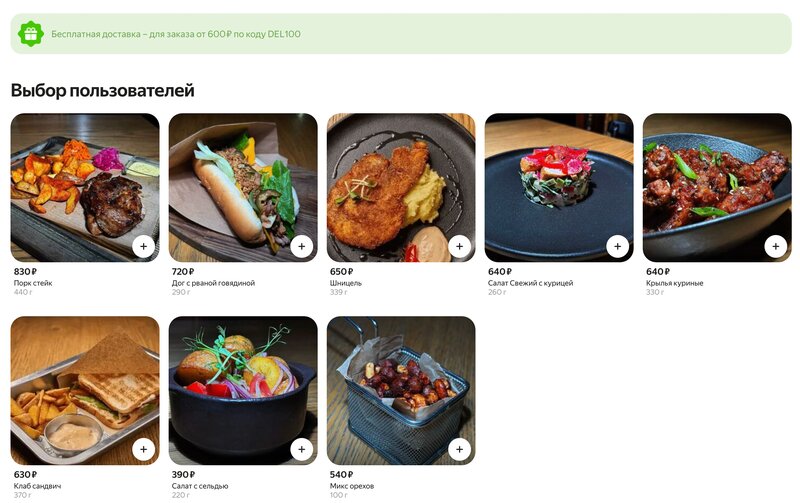Open the Шницель dish photo

click(401, 187)
